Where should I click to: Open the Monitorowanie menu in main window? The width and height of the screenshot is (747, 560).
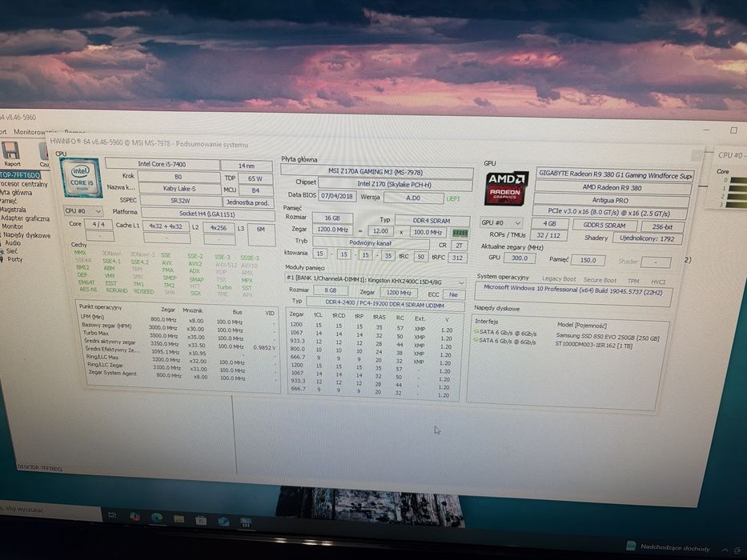tap(34, 131)
